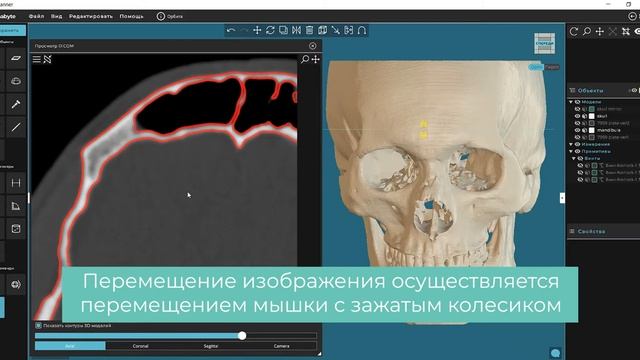Click the align-to-center icon in top toolbar
The width and height of the screenshot is (640, 360).
[349, 30]
